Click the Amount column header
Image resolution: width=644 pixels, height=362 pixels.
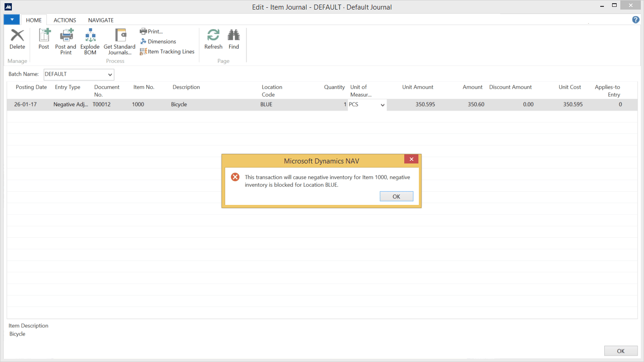[x=473, y=87]
